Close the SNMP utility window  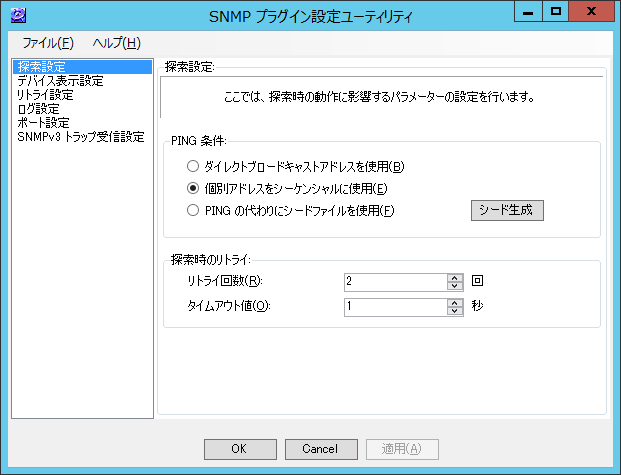click(592, 11)
